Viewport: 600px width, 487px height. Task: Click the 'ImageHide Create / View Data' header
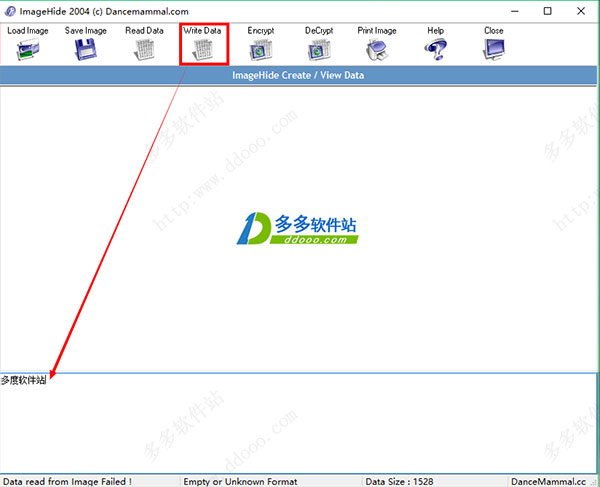pos(298,75)
